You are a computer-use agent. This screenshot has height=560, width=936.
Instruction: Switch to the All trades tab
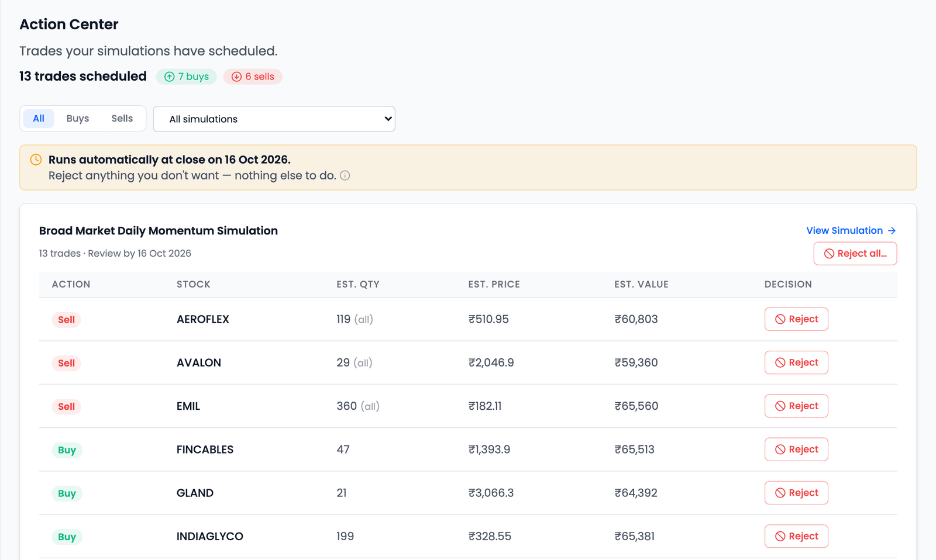pyautogui.click(x=39, y=119)
